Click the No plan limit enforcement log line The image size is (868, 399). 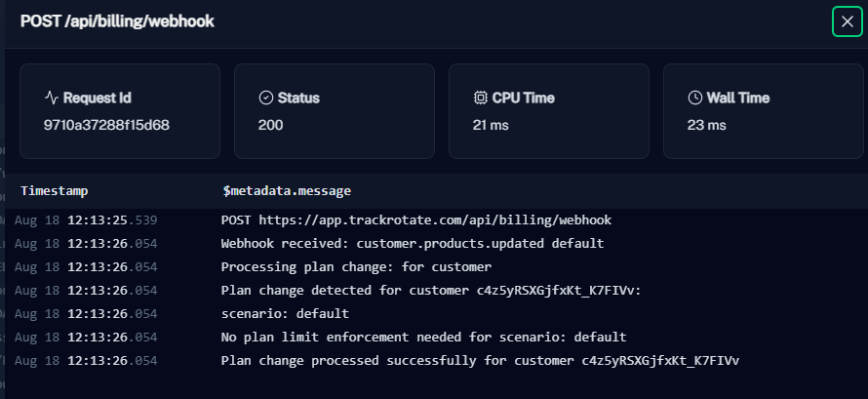[423, 337]
